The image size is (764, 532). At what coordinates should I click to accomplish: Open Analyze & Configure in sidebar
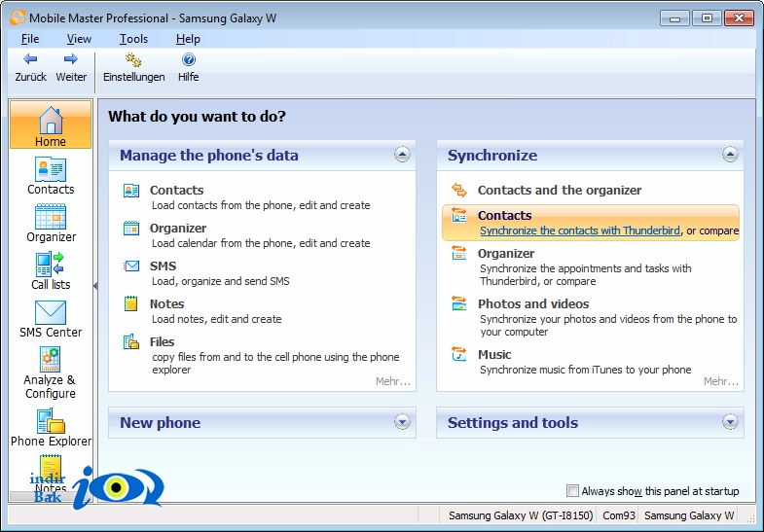click(x=51, y=372)
